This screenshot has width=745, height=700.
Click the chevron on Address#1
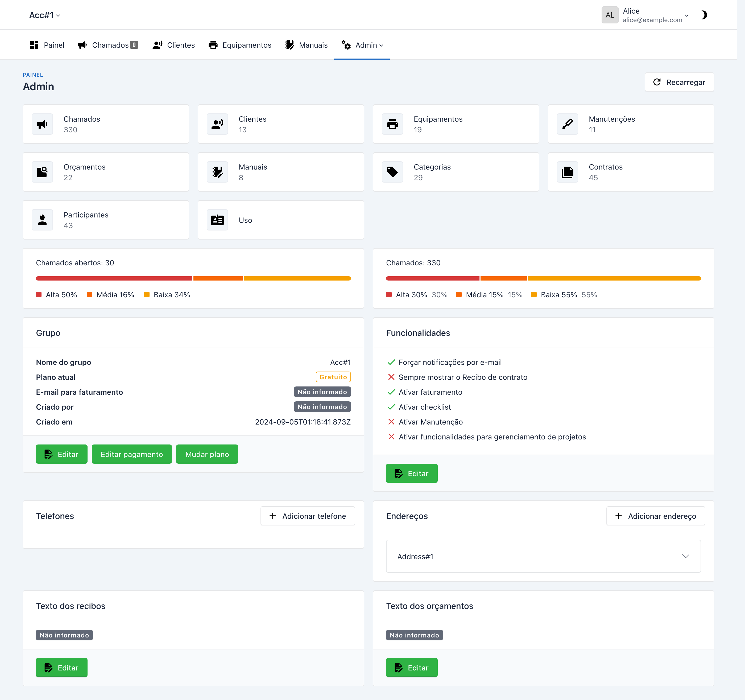tap(685, 556)
